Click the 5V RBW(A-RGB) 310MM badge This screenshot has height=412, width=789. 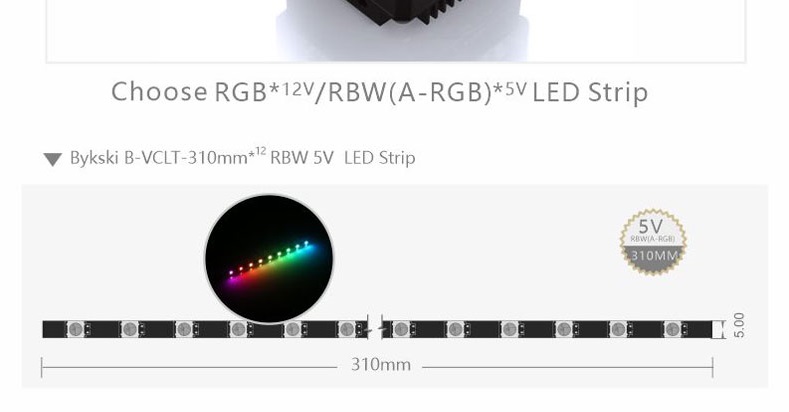pyautogui.click(x=653, y=242)
